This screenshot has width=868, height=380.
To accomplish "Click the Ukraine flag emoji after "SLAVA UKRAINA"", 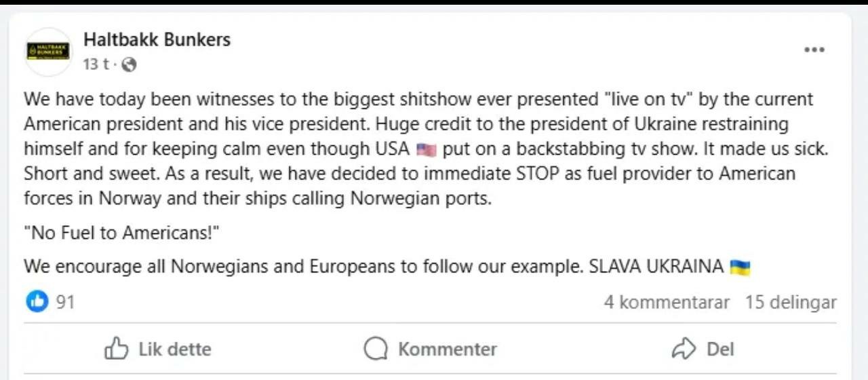I will coord(740,267).
